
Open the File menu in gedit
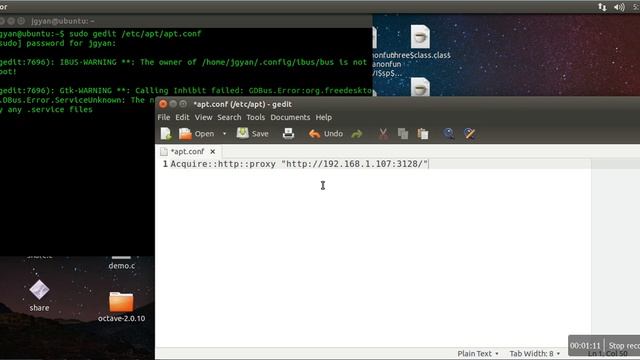[164, 117]
